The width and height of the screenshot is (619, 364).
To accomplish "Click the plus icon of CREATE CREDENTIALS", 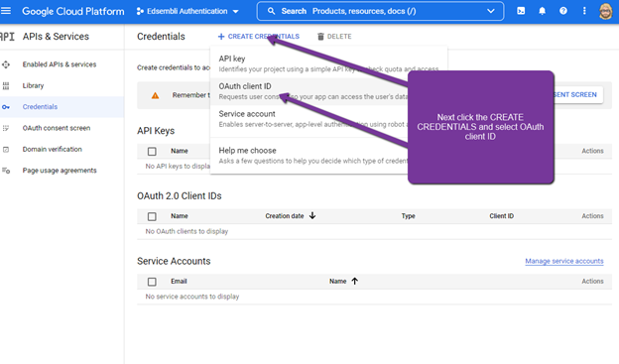I will click(x=221, y=37).
